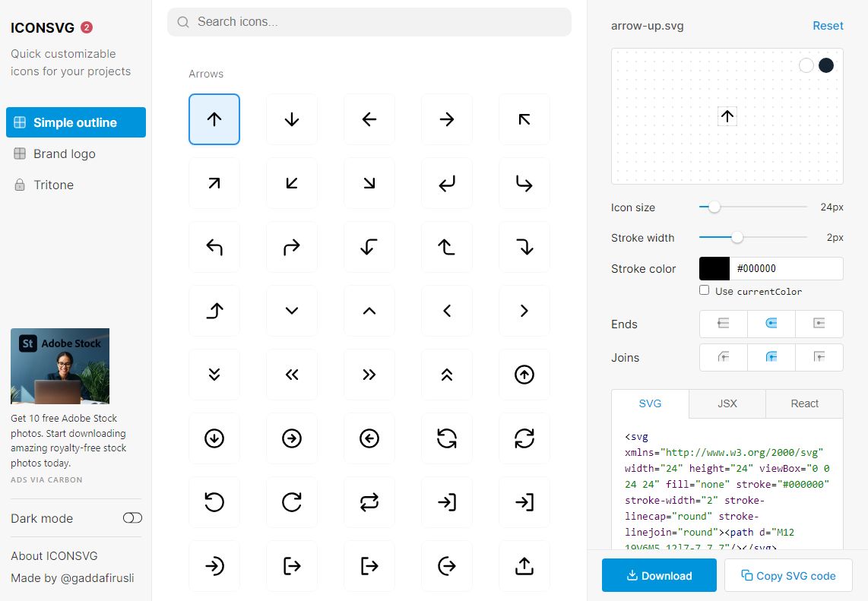Click the stroke color hex input
Viewport: 868px width, 601px height.
(786, 268)
